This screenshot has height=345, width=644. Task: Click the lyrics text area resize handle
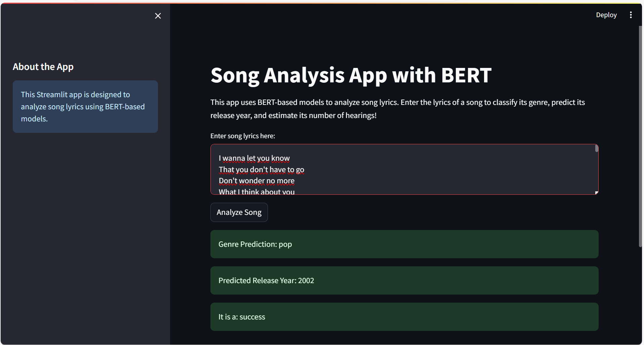(x=597, y=193)
